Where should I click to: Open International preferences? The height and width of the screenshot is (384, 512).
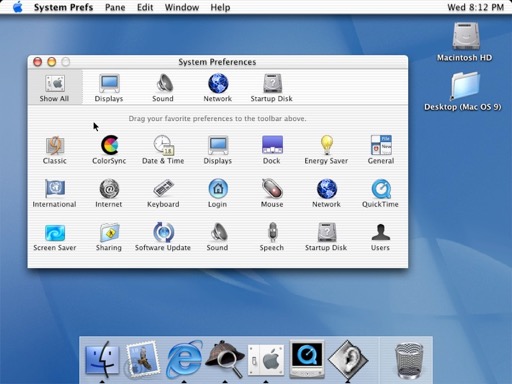point(54,194)
